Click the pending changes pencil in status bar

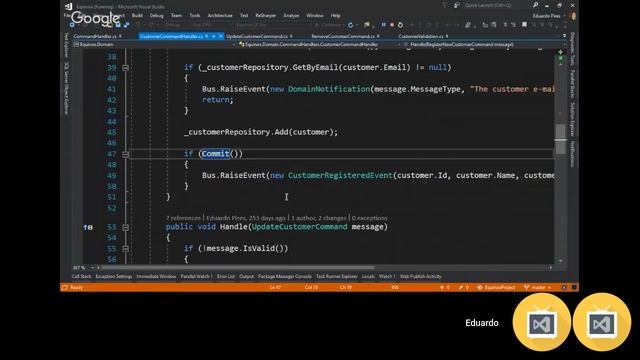(x=460, y=287)
